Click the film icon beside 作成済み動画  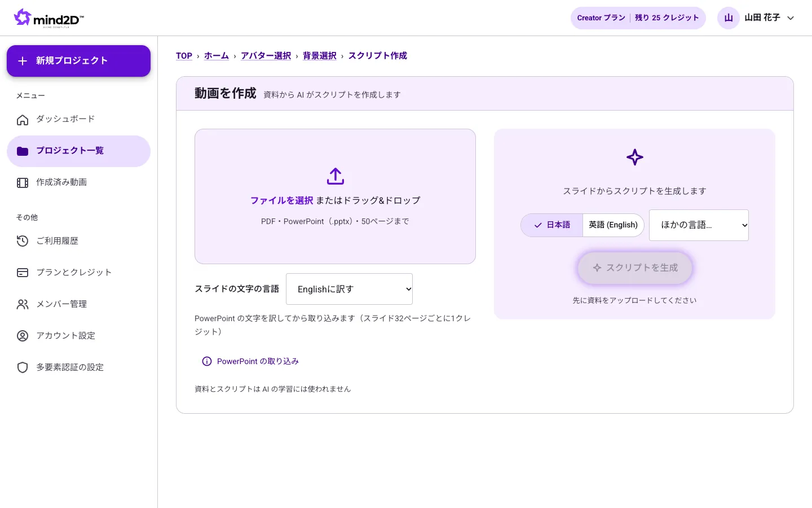coord(23,183)
